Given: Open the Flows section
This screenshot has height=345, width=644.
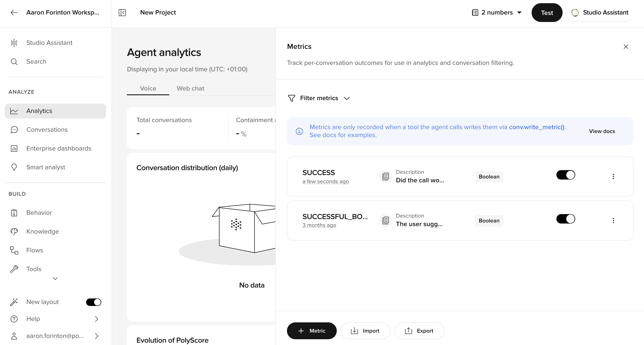Looking at the screenshot, I should [x=55, y=250].
